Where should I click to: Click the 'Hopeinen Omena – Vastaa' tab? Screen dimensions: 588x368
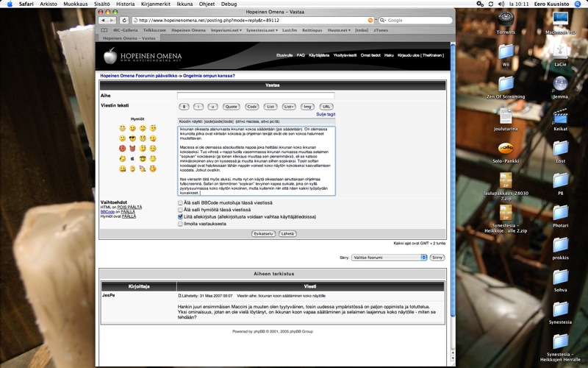click(129, 38)
